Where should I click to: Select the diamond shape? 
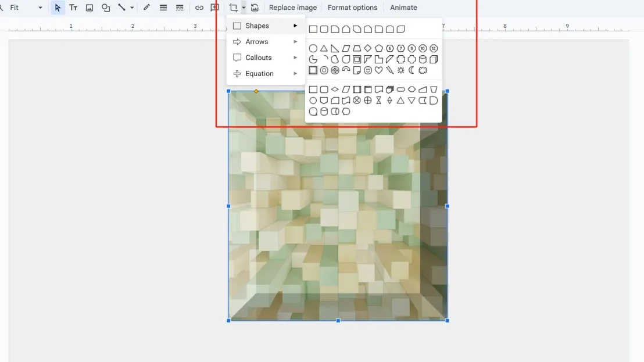pyautogui.click(x=368, y=48)
